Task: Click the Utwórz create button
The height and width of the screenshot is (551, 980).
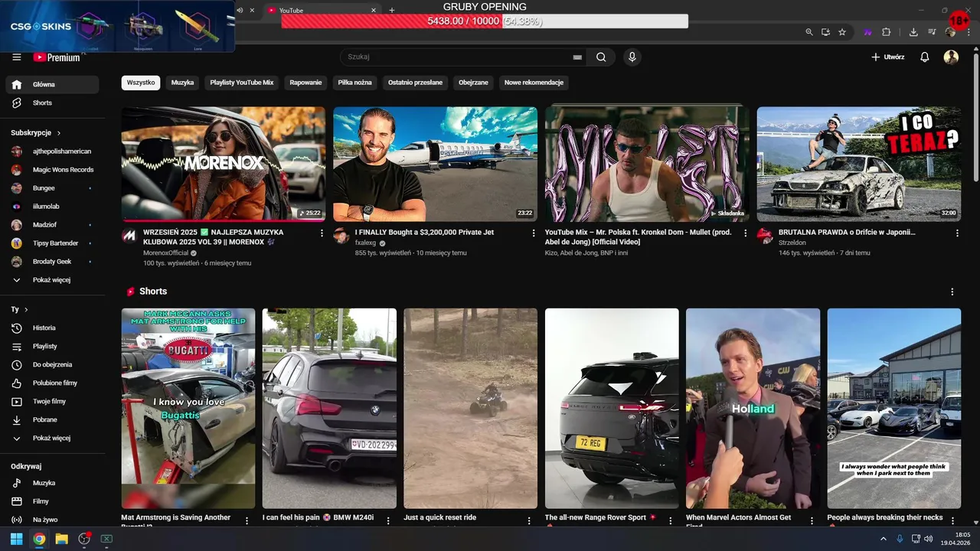Action: tap(887, 57)
